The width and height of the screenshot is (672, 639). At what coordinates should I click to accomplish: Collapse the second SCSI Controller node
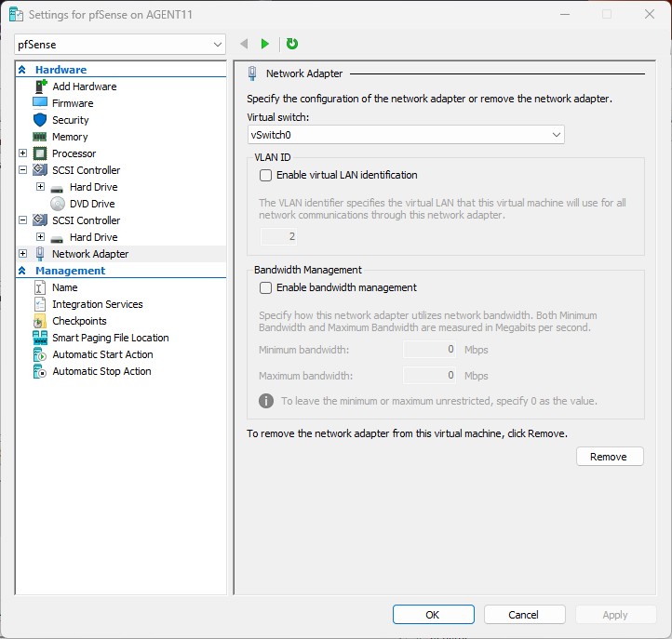point(22,220)
